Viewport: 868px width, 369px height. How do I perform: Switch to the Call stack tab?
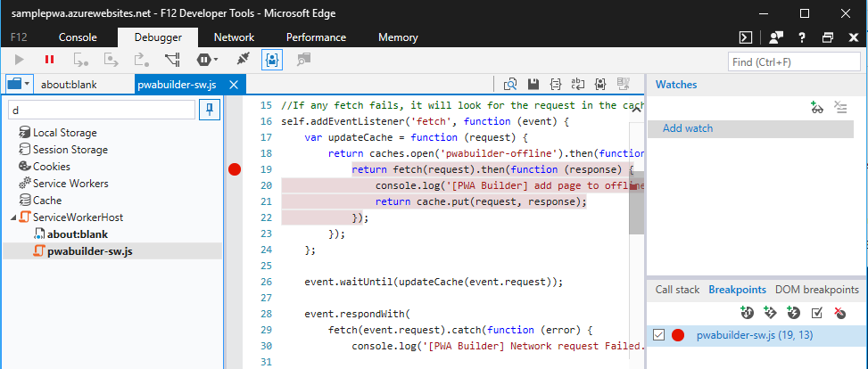[x=676, y=290]
